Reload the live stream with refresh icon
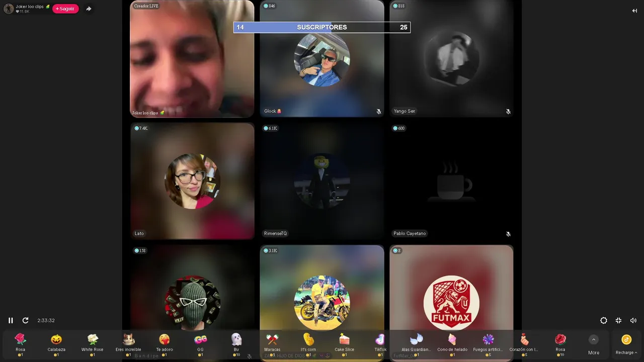 (x=25, y=320)
